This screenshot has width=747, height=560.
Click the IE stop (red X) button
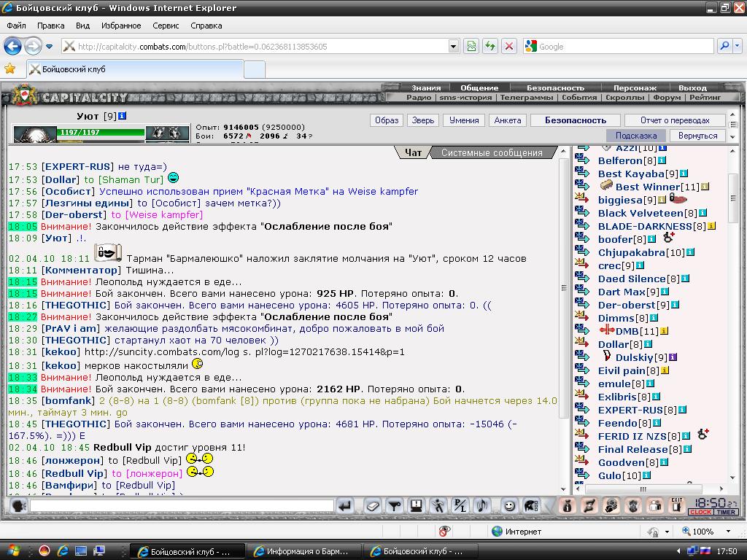(x=508, y=46)
